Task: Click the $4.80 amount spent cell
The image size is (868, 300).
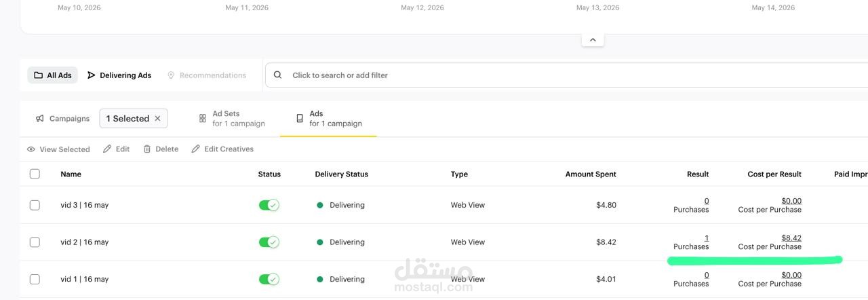Action: [606, 205]
